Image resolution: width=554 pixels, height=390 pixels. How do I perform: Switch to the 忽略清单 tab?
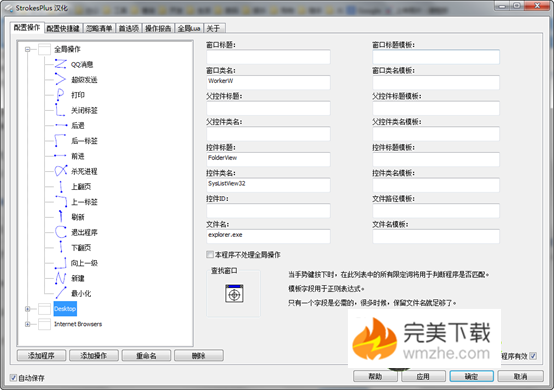(x=99, y=28)
